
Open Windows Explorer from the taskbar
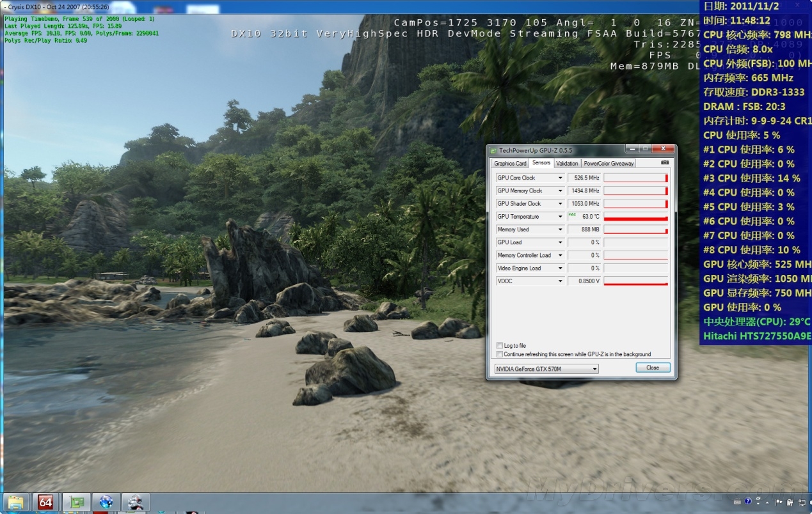click(15, 502)
